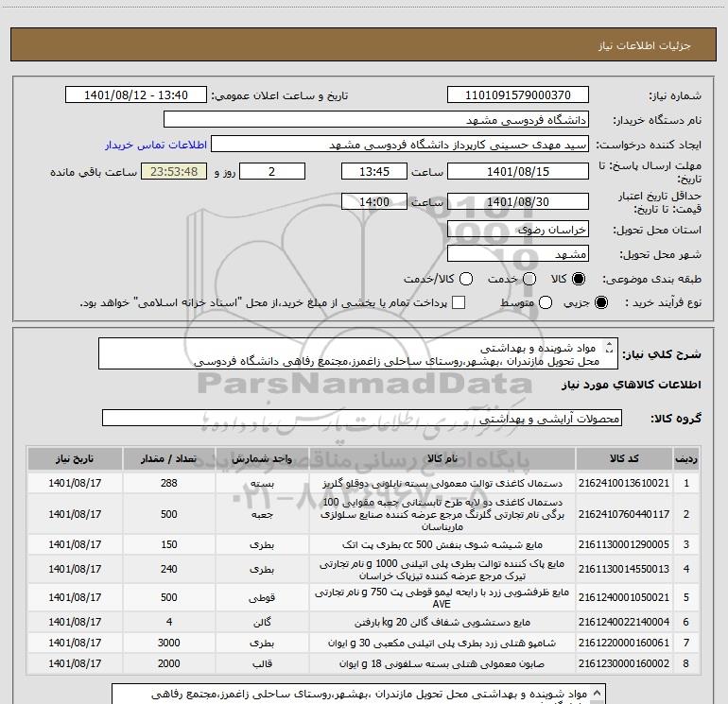Click unit cell قالب
The image size is (728, 704).
point(262,663)
